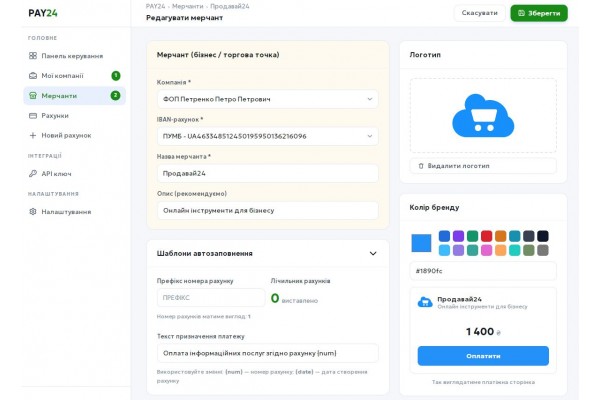Pick the near-black navy swatch
Image resolution: width=600 pixels, height=400 pixels.
(543, 236)
